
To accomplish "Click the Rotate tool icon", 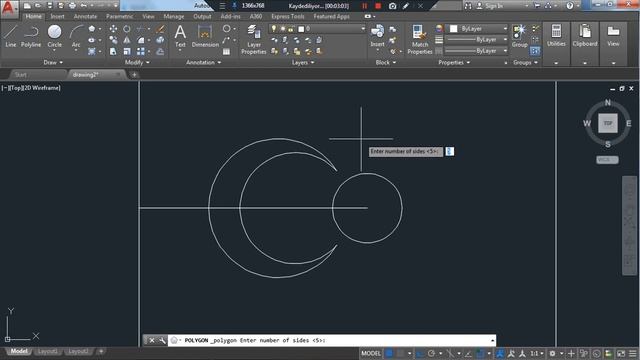I will 127,29.
